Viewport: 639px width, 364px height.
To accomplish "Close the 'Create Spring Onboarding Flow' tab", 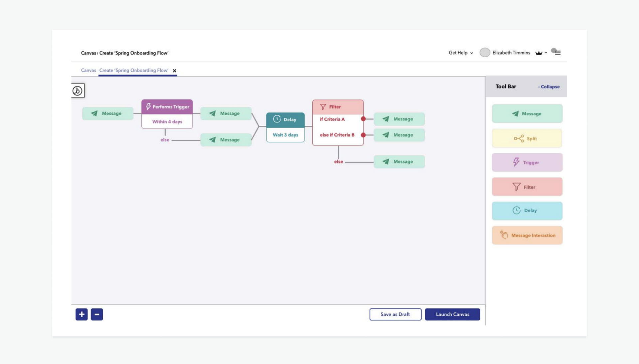I will coord(175,71).
